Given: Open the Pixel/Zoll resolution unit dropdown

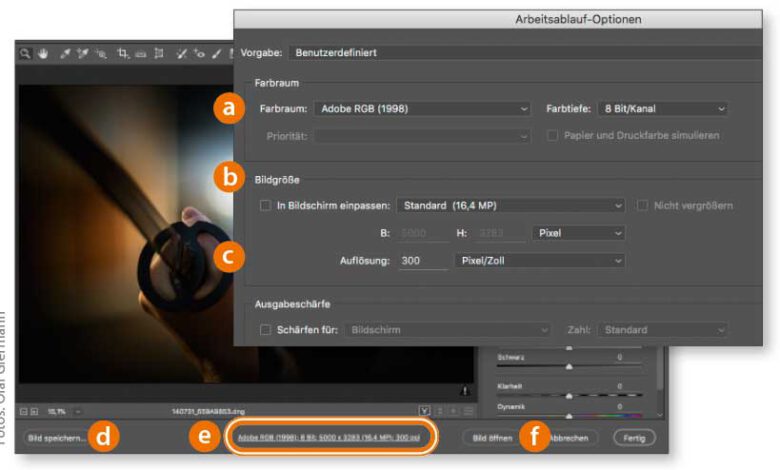Looking at the screenshot, I should [x=538, y=260].
